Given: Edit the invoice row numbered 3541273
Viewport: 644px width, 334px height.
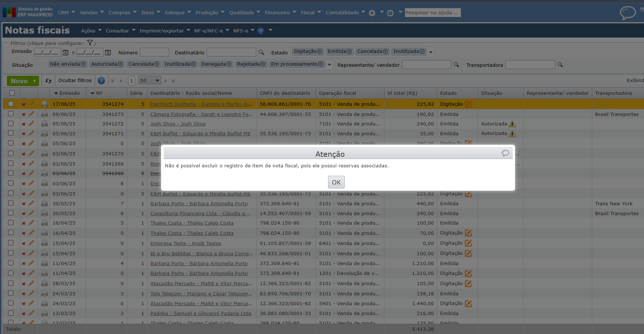Looking at the screenshot, I should tap(31, 114).
